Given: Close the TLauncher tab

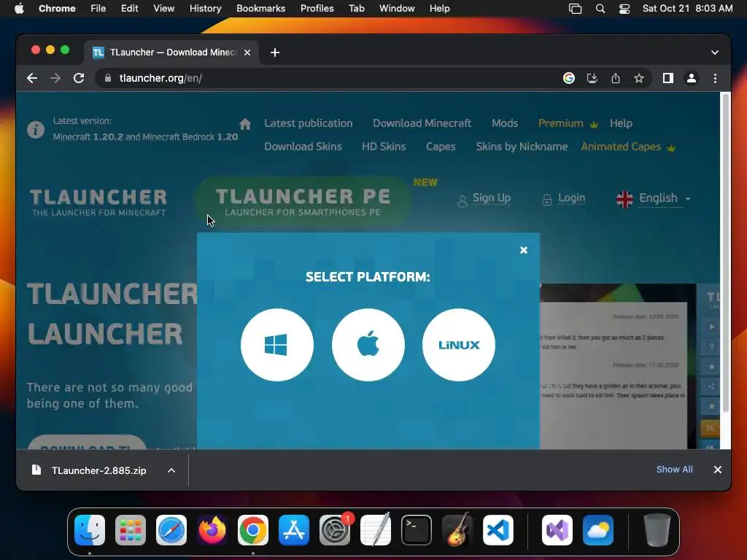Looking at the screenshot, I should (x=247, y=52).
